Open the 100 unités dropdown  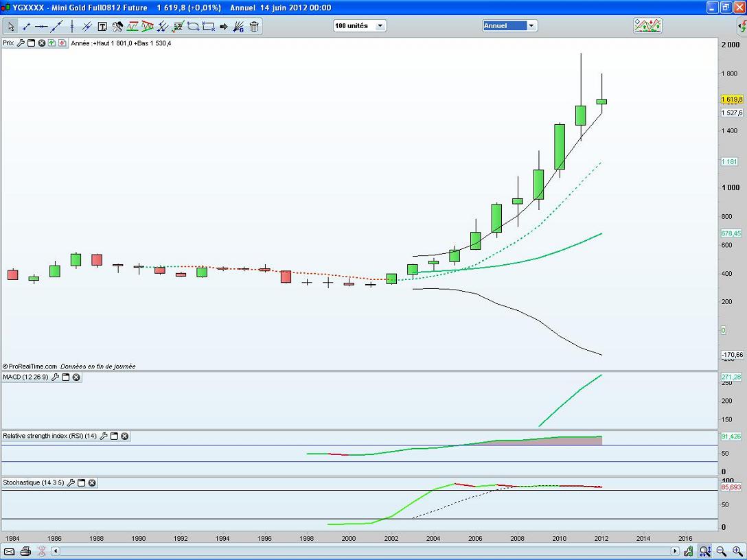tap(360, 26)
